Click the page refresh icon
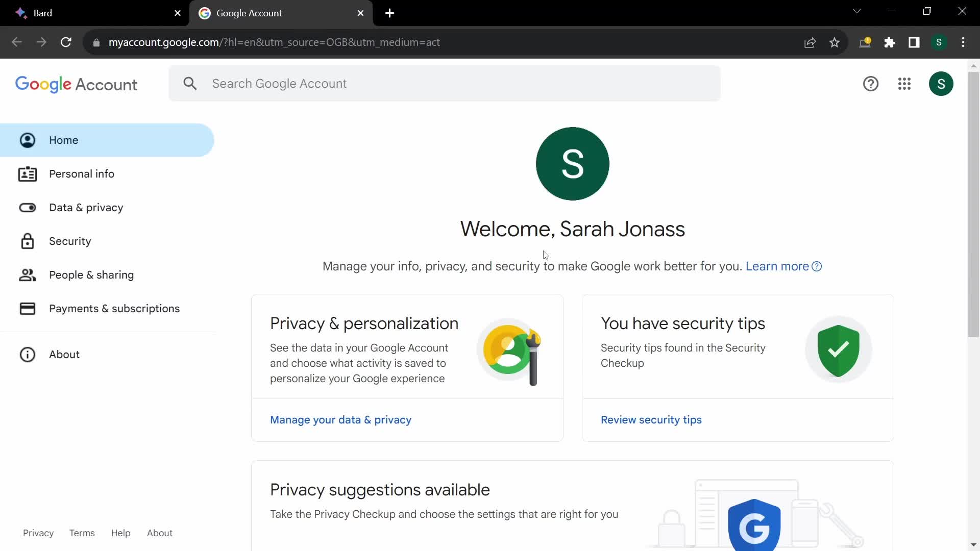The image size is (980, 551). [x=66, y=42]
